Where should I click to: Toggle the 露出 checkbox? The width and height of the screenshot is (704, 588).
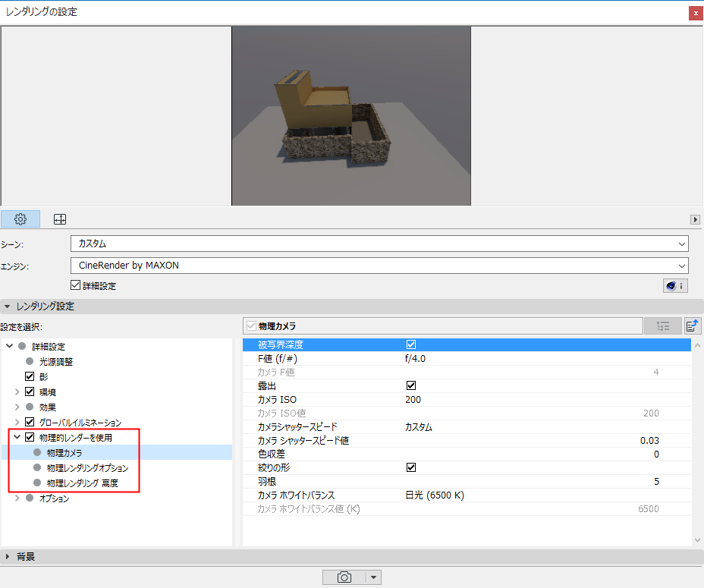click(x=411, y=385)
